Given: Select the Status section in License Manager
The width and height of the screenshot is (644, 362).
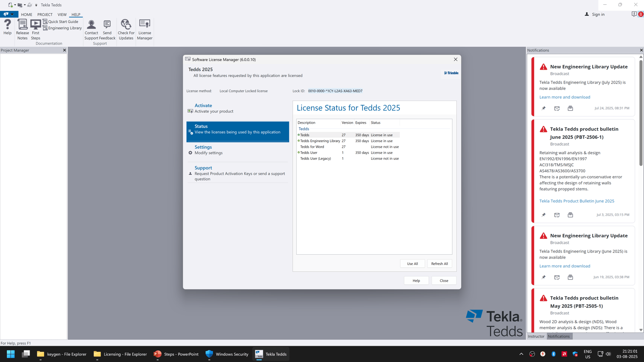Looking at the screenshot, I should 237,131.
